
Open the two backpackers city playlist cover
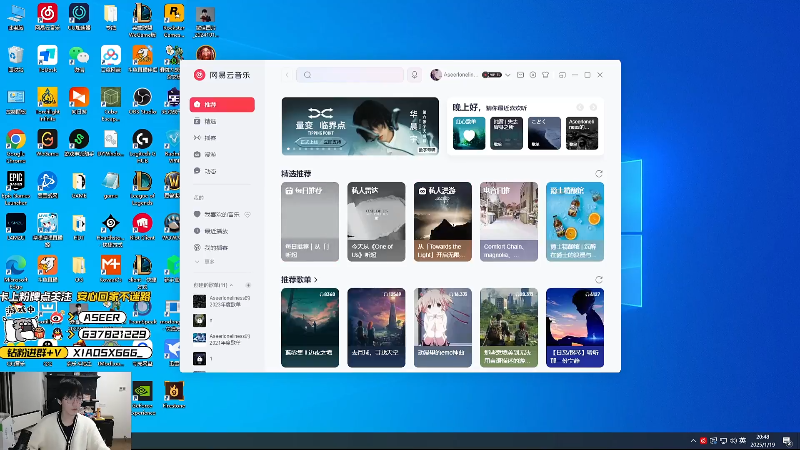point(509,328)
